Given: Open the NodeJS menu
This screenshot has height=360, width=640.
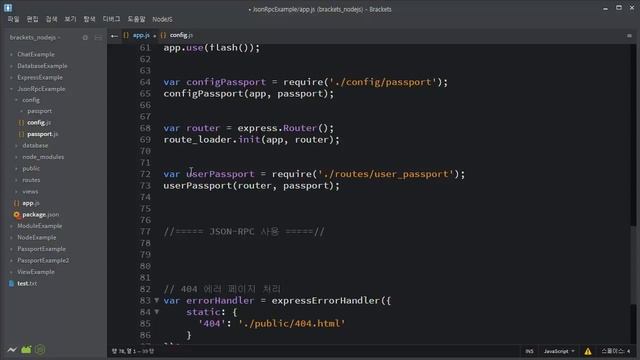Looking at the screenshot, I should coord(162,19).
